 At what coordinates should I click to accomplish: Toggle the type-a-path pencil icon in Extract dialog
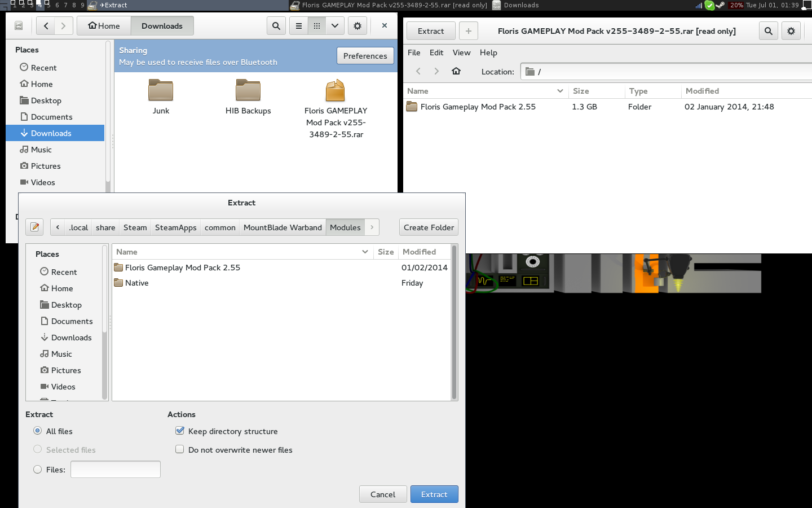point(35,227)
